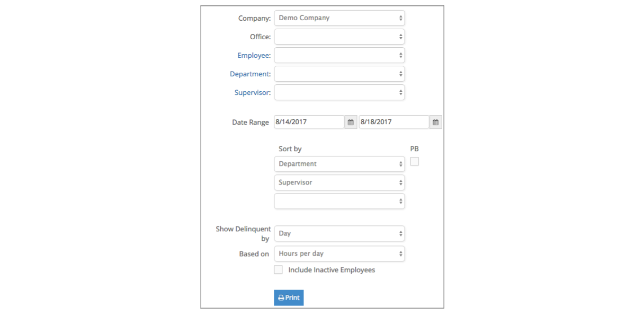Tick the PB checkbox

pyautogui.click(x=414, y=161)
